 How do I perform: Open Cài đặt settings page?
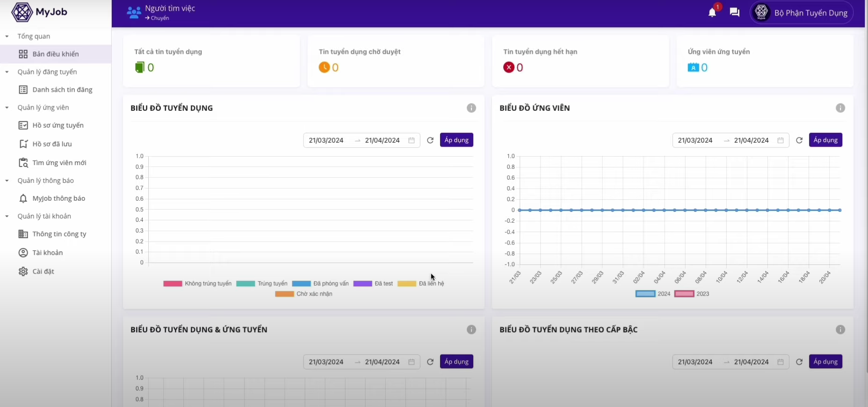pos(56,271)
